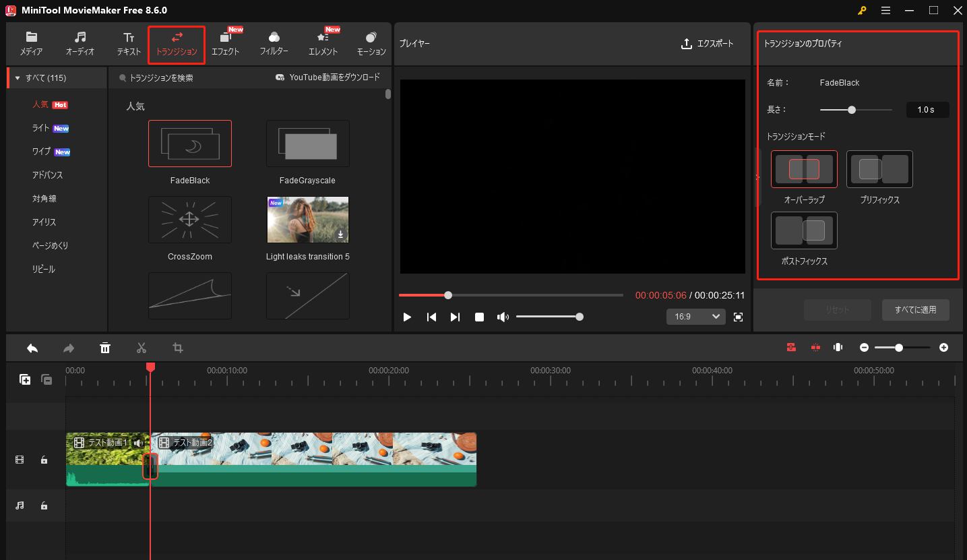Open the テキスト (Text) panel
The image size is (967, 560).
coord(127,43)
